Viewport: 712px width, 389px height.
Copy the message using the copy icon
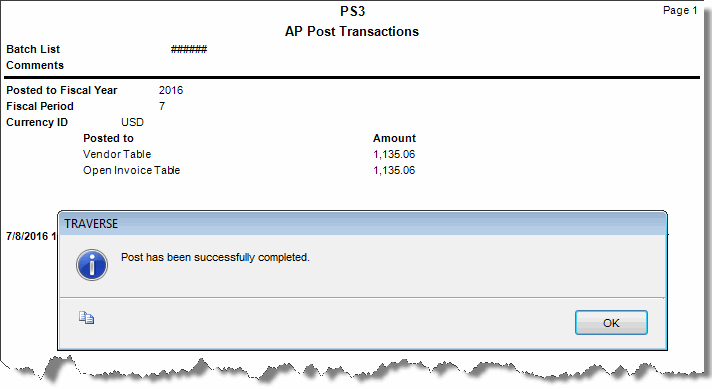pyautogui.click(x=86, y=318)
